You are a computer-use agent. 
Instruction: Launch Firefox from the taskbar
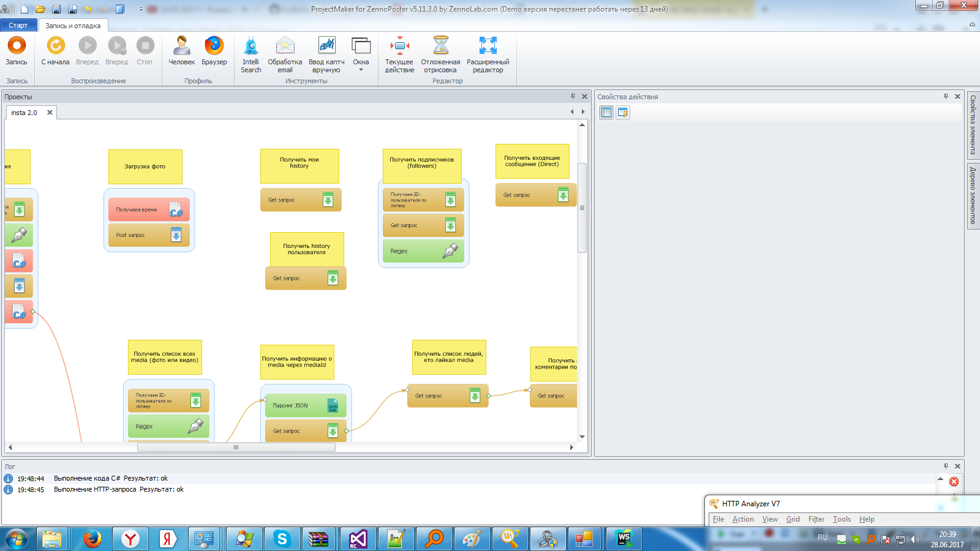coord(92,539)
